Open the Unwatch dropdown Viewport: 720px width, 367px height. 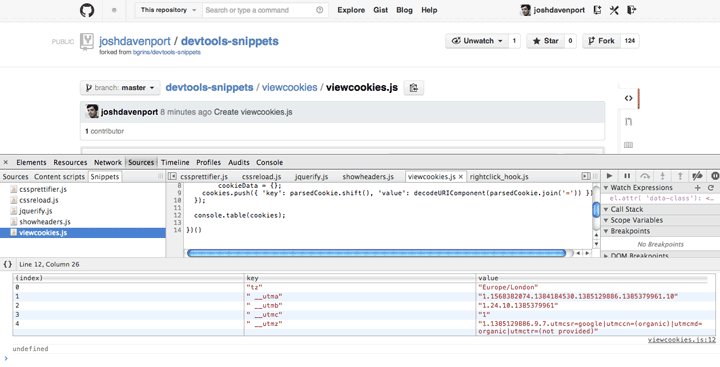pos(477,41)
